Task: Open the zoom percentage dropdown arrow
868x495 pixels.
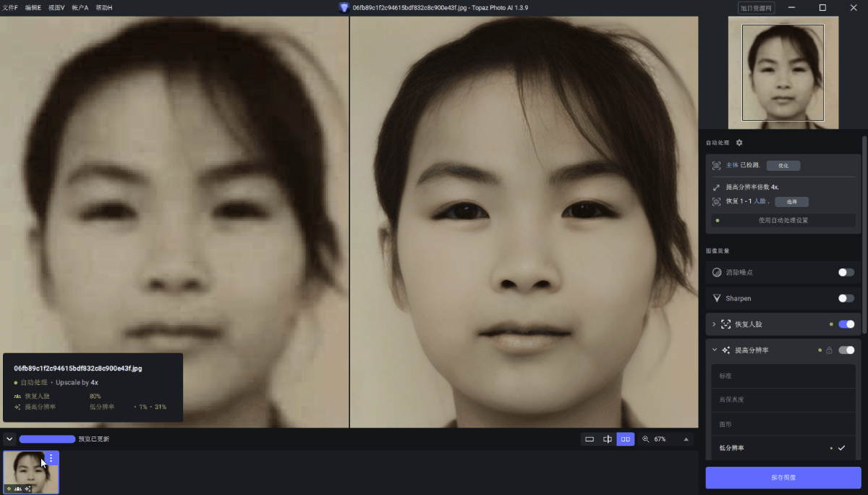Action: click(x=686, y=439)
